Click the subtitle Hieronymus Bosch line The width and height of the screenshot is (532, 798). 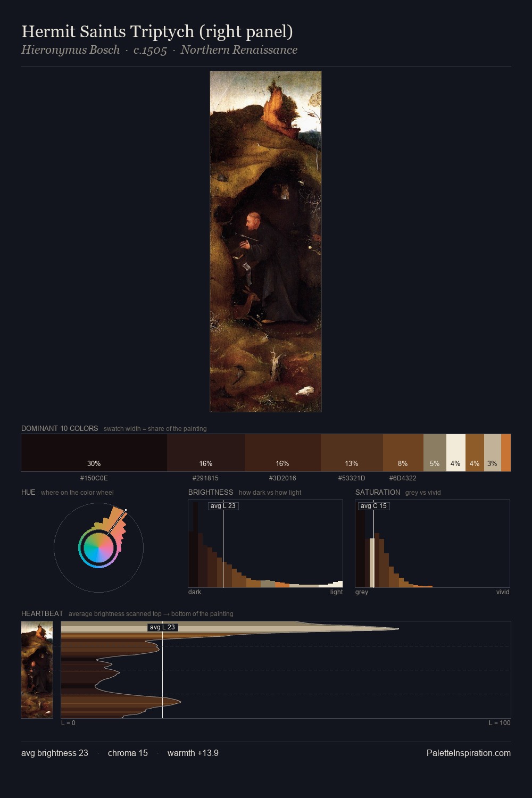click(159, 50)
